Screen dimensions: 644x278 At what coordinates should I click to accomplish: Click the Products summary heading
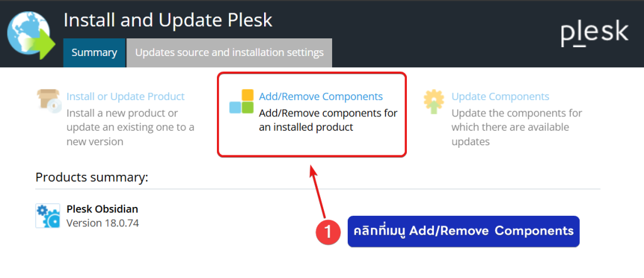(x=92, y=177)
